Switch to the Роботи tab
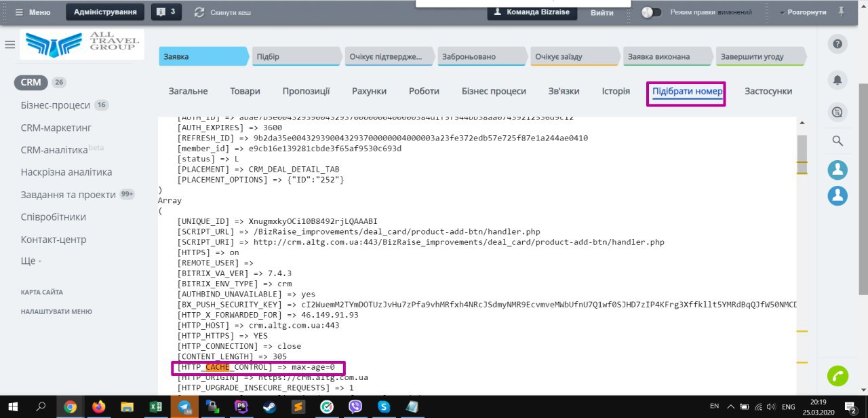The width and height of the screenshot is (868, 418). coord(424,91)
